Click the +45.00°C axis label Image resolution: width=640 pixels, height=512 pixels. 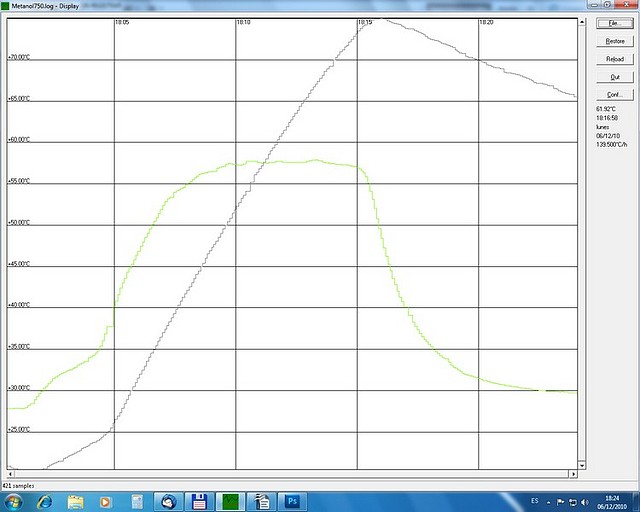pos(19,264)
